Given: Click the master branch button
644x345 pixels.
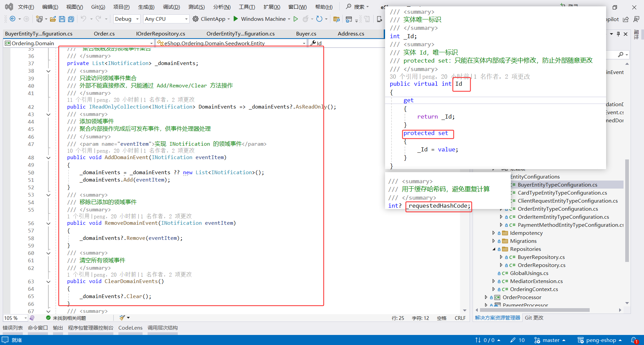Looking at the screenshot, I should click(x=550, y=340).
